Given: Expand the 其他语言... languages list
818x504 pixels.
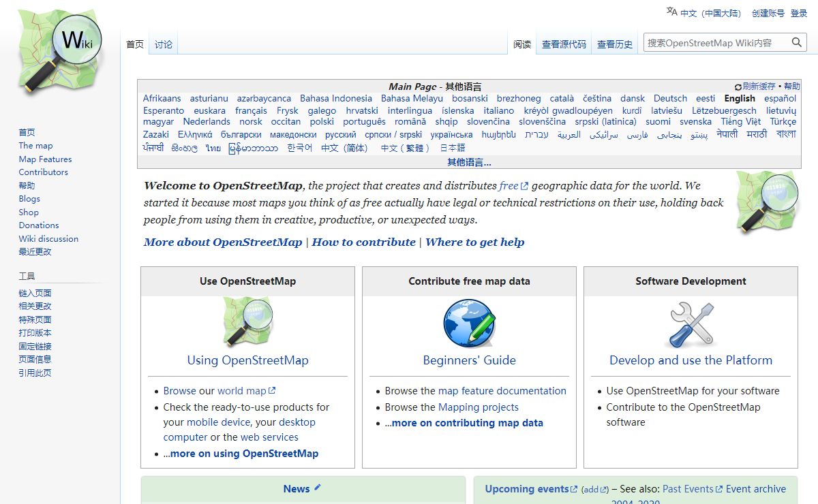Looking at the screenshot, I should 468,162.
